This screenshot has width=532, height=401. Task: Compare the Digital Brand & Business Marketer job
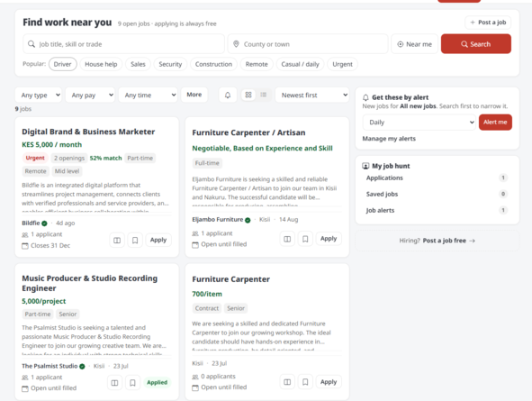[x=117, y=240]
